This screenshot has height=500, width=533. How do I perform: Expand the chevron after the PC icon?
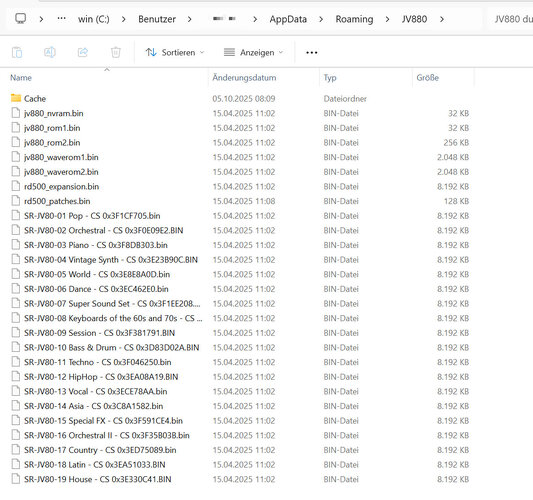coord(41,19)
